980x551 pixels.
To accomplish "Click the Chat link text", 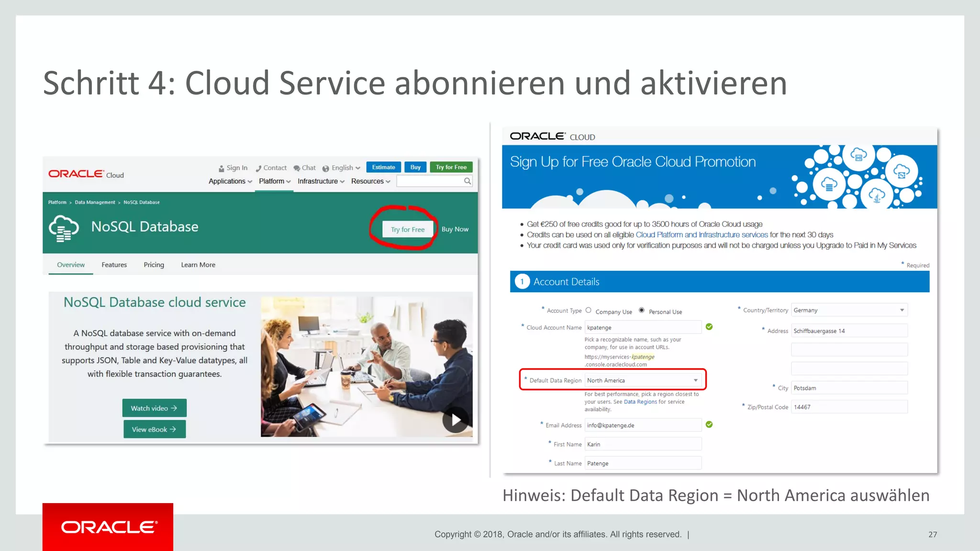I will 309,168.
